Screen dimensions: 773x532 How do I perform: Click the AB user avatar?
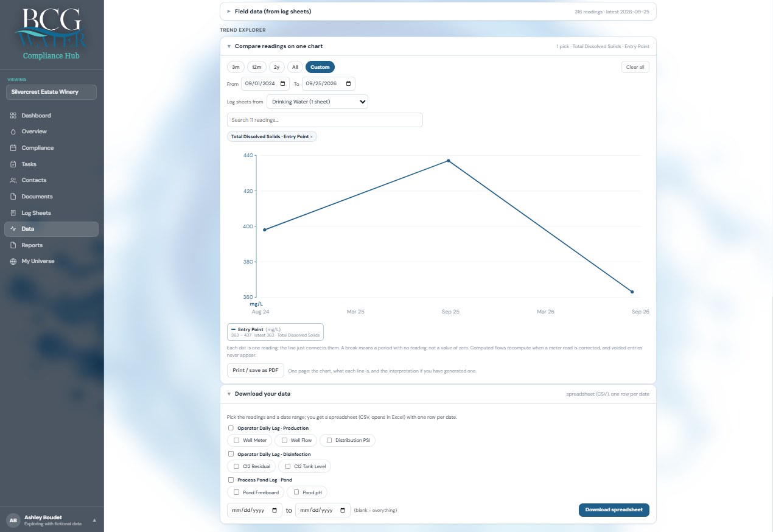point(13,520)
